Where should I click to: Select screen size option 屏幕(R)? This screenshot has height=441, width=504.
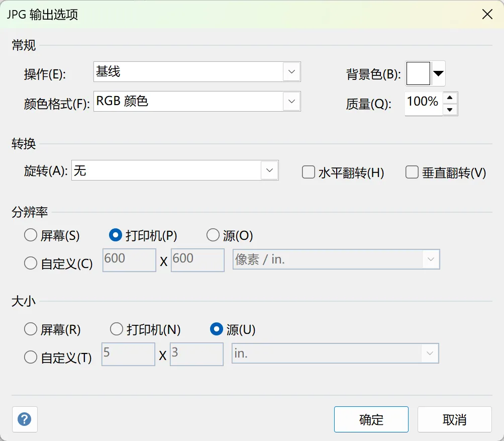pos(31,329)
